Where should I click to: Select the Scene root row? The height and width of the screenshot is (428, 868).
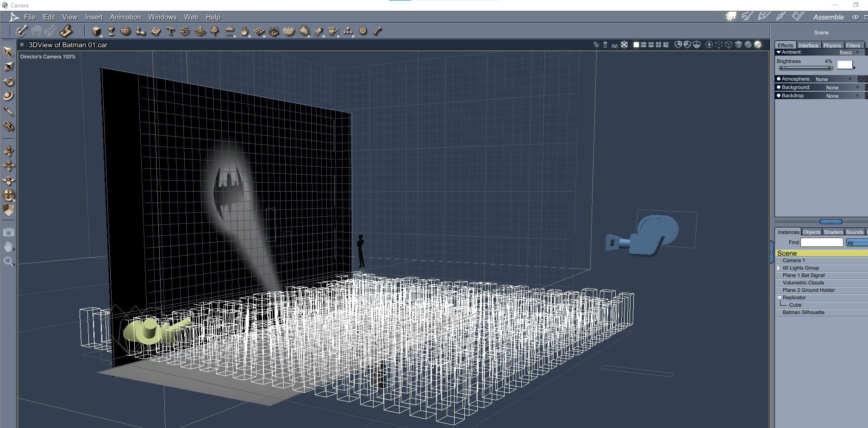pos(821,253)
